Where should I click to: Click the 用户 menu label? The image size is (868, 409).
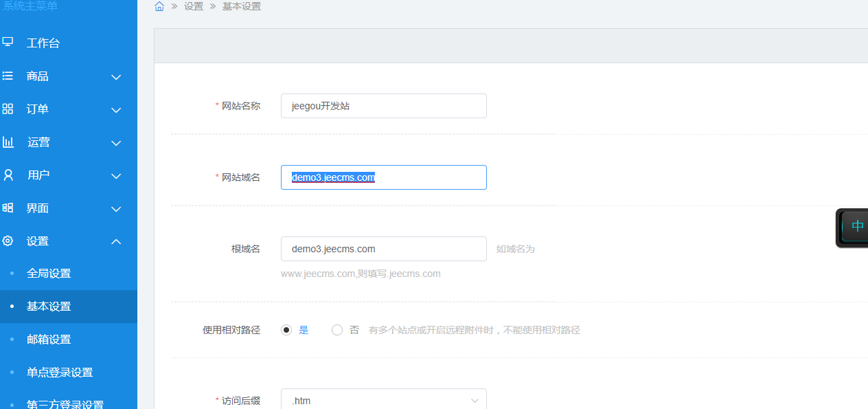(x=38, y=175)
